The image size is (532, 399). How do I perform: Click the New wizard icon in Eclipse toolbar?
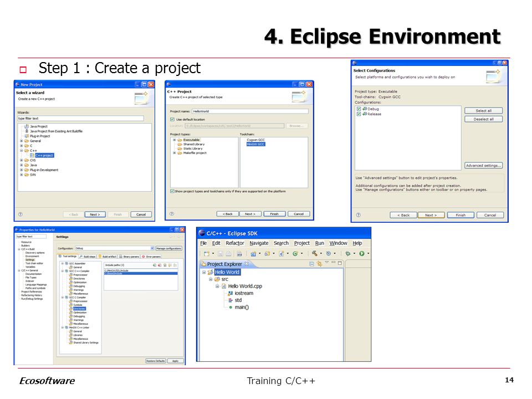[206, 253]
